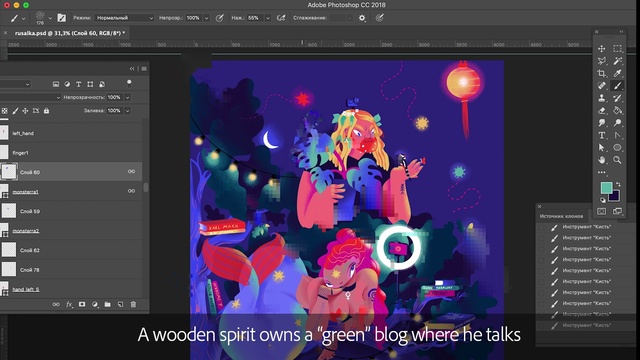
Task: Click the brush opacity 100% field
Action: 194,18
